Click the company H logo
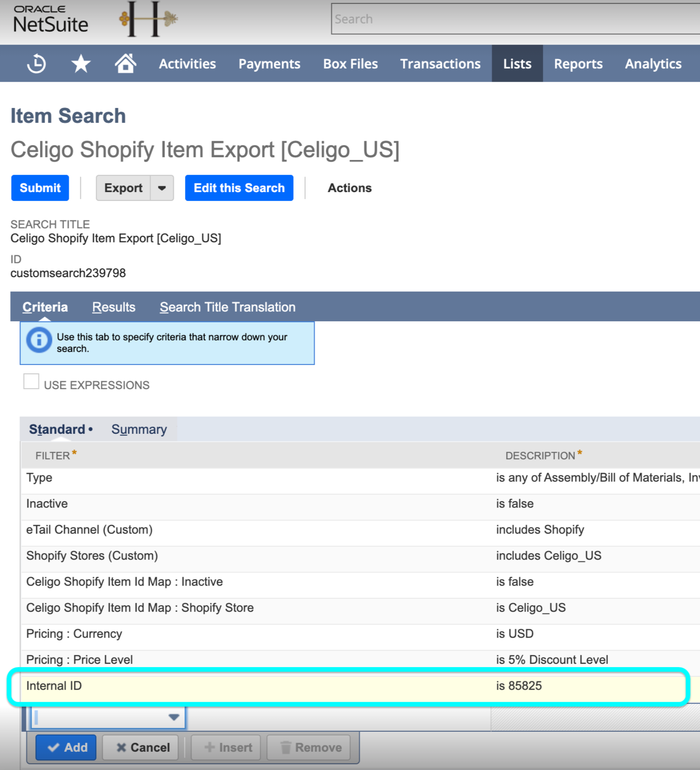Viewport: 700px width, 770px height. click(x=148, y=19)
